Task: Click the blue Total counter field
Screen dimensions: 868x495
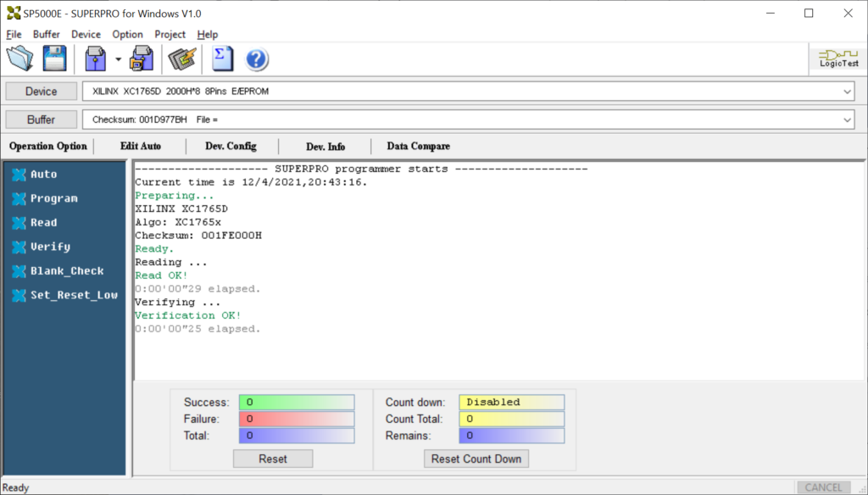Action: 297,435
